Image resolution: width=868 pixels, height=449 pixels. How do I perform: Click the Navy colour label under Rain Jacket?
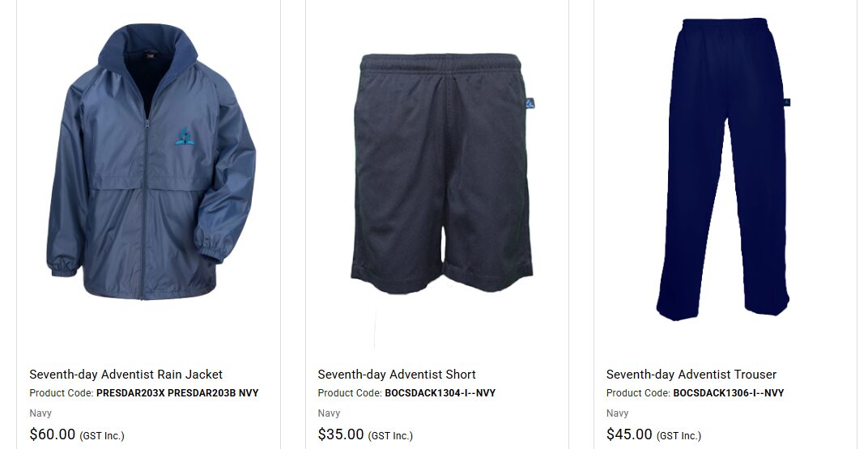click(x=40, y=413)
